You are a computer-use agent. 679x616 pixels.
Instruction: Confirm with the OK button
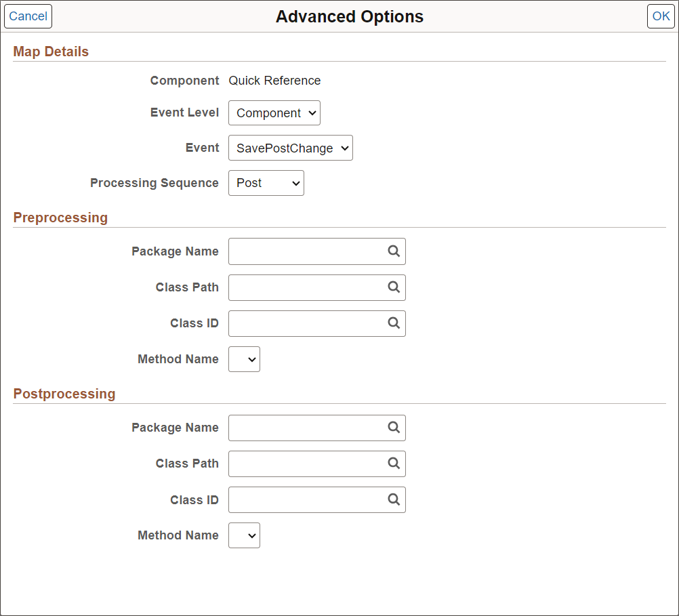point(661,16)
